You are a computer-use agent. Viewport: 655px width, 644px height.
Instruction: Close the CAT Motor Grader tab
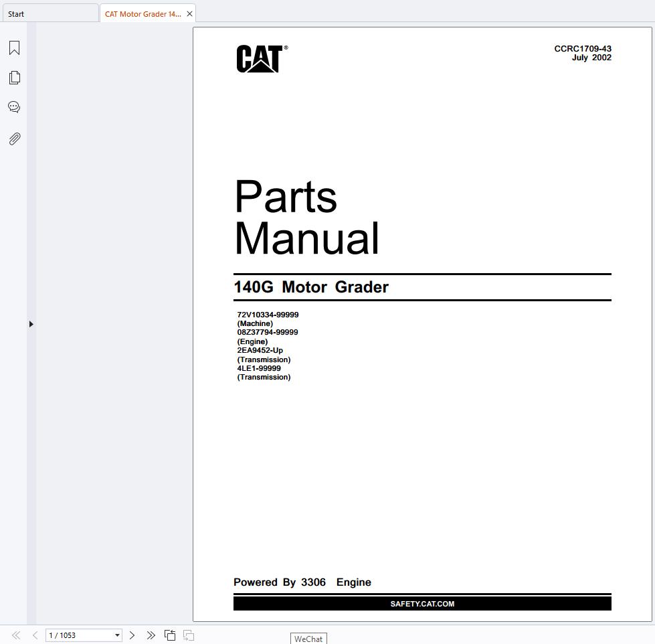(189, 14)
